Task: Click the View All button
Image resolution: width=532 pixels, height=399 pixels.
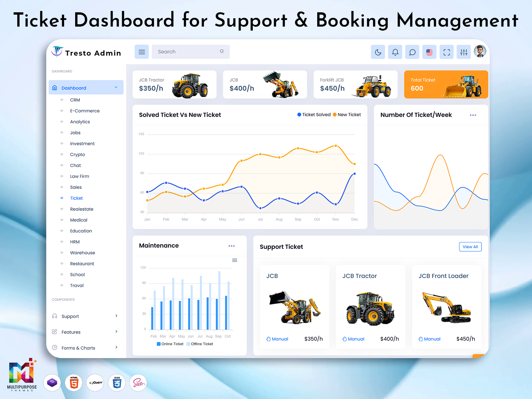Action: tap(470, 247)
